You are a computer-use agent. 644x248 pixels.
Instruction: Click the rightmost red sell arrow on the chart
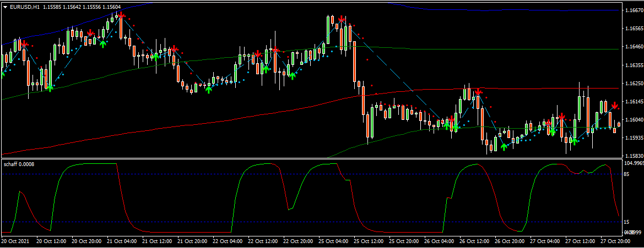tap(614, 105)
